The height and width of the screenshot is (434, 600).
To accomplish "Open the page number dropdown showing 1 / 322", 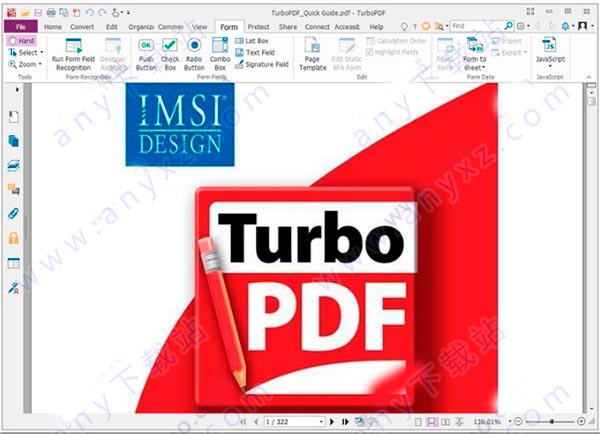I will 321,422.
